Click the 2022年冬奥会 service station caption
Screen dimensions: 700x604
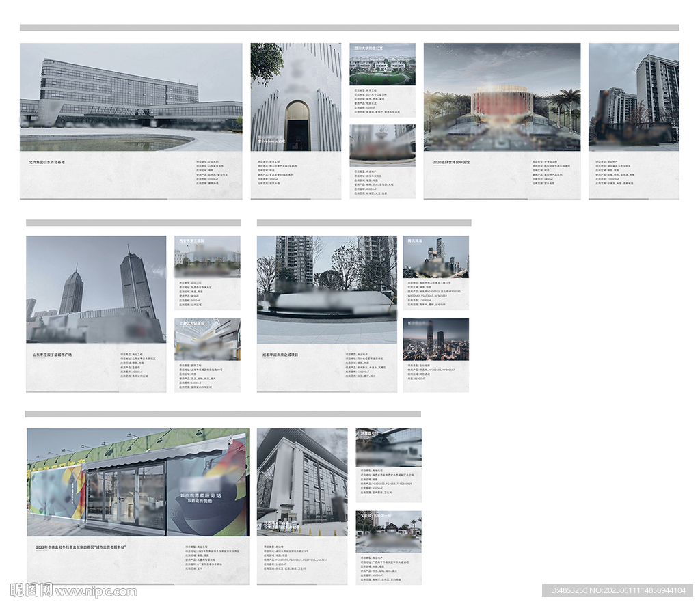point(81,547)
